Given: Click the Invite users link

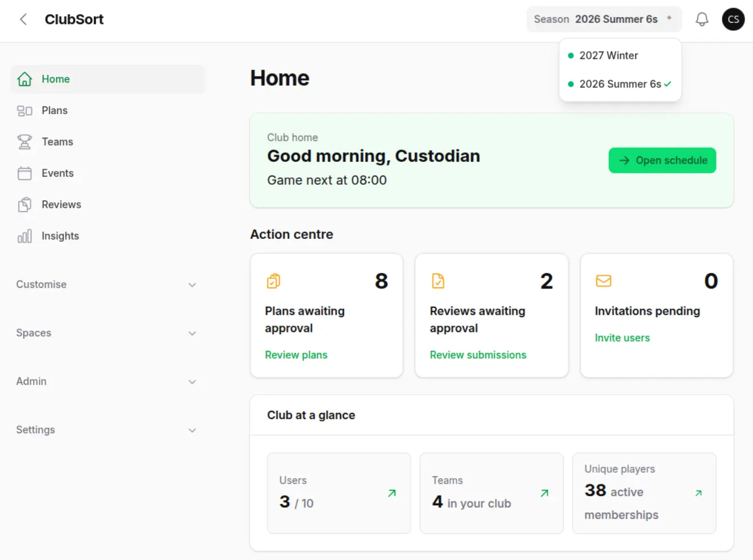Looking at the screenshot, I should pyautogui.click(x=622, y=338).
